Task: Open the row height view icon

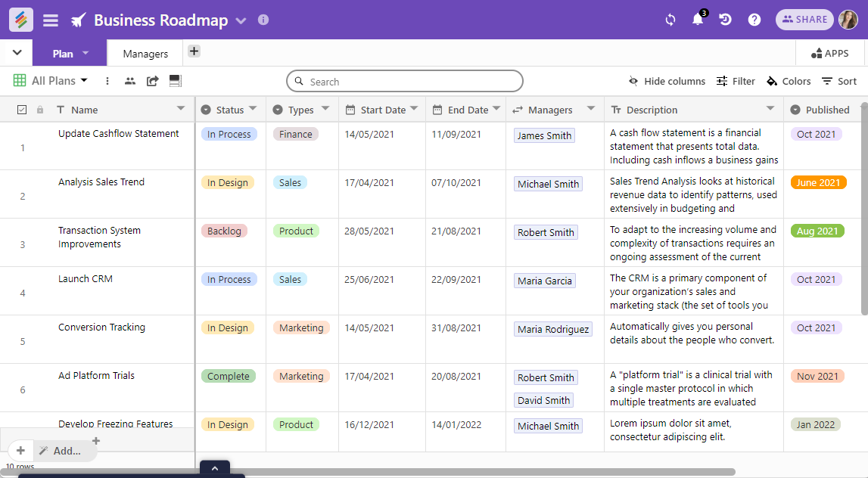Action: (175, 81)
